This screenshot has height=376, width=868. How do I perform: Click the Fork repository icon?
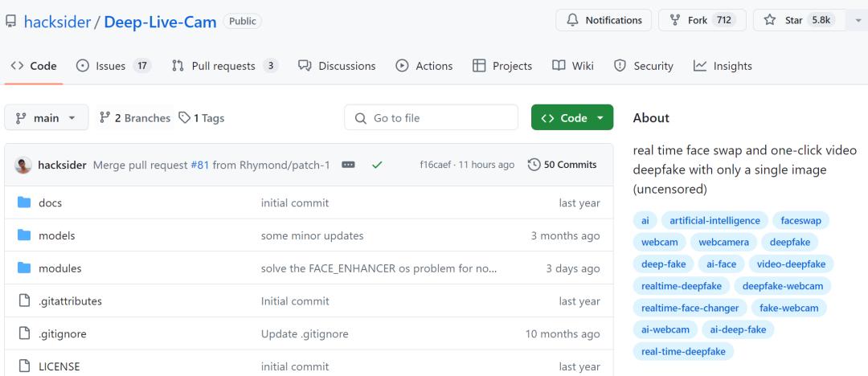[674, 20]
